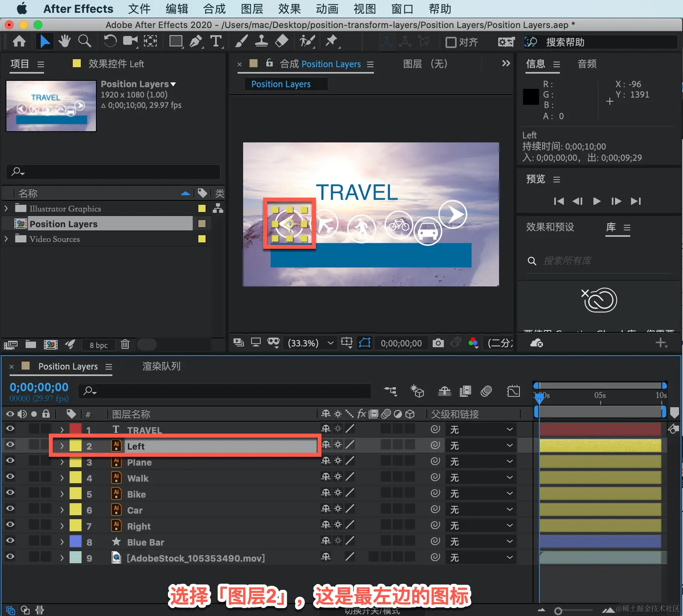Click the current time 0;00;00;00 in timeline

click(39, 387)
